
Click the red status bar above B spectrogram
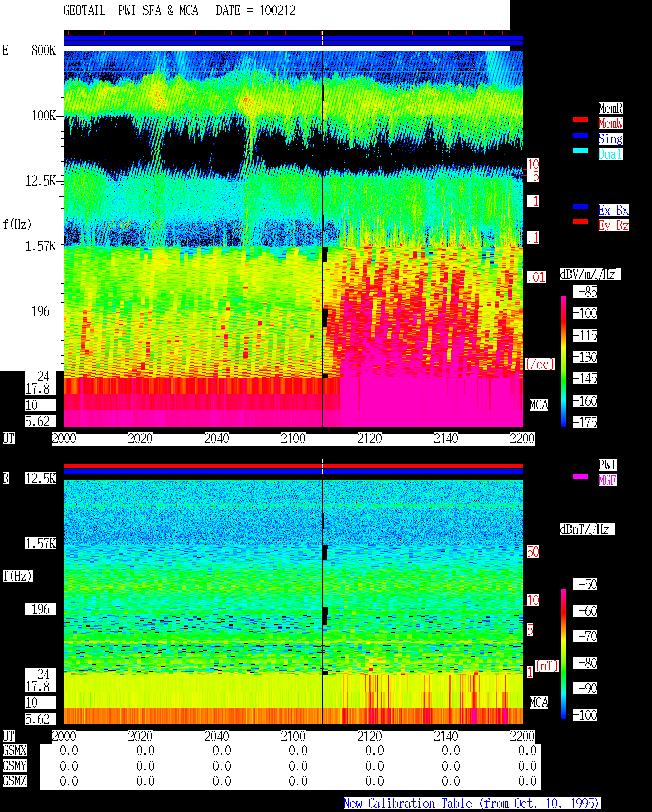tap(293, 466)
